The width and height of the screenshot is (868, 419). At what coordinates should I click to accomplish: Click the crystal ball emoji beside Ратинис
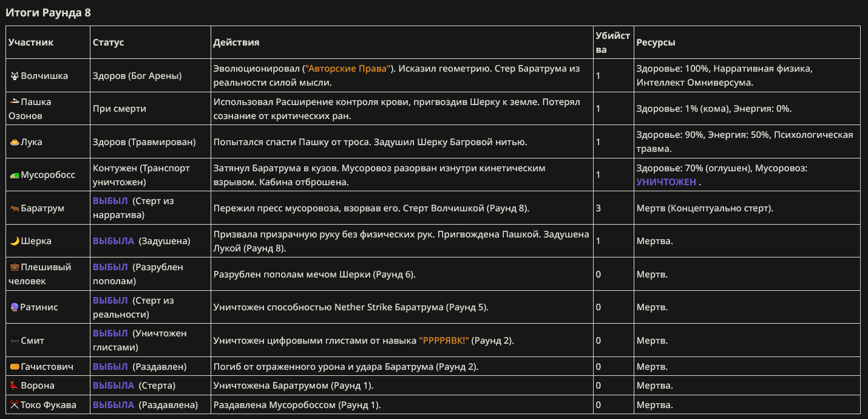coord(15,307)
